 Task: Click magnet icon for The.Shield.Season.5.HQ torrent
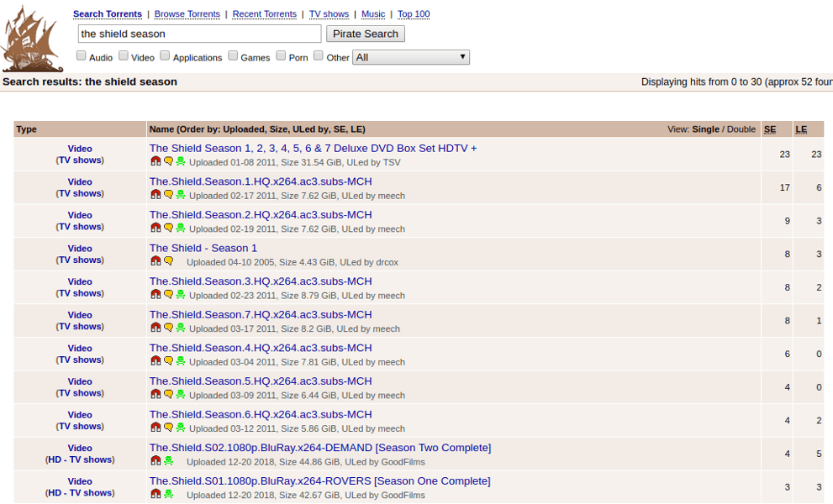[x=156, y=394]
